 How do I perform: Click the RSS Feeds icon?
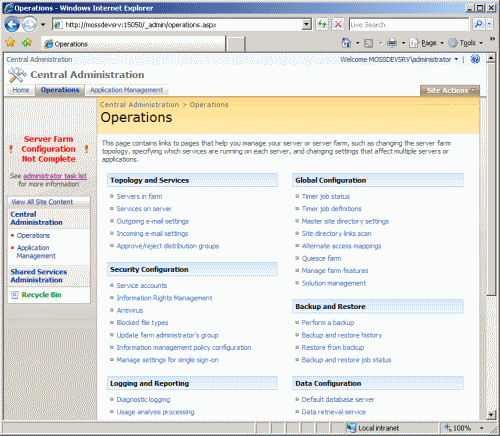[368, 43]
